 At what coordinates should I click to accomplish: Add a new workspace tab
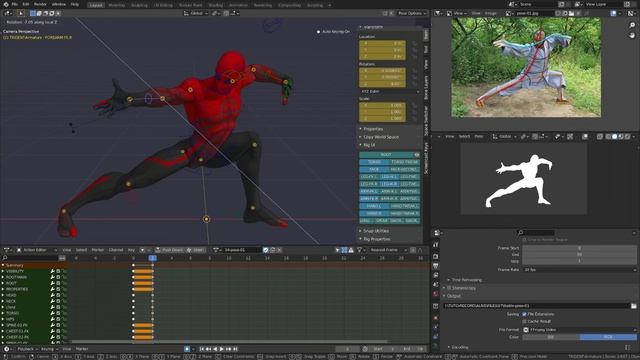330,5
